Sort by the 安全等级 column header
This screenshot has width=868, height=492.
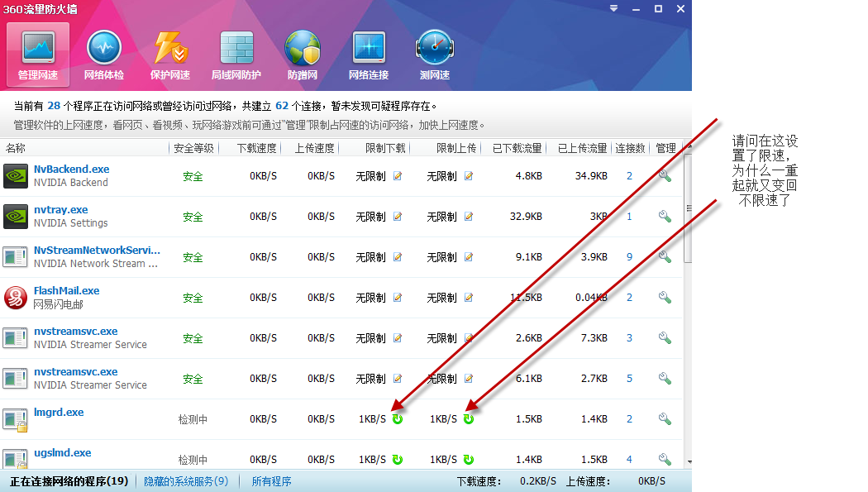(x=193, y=148)
